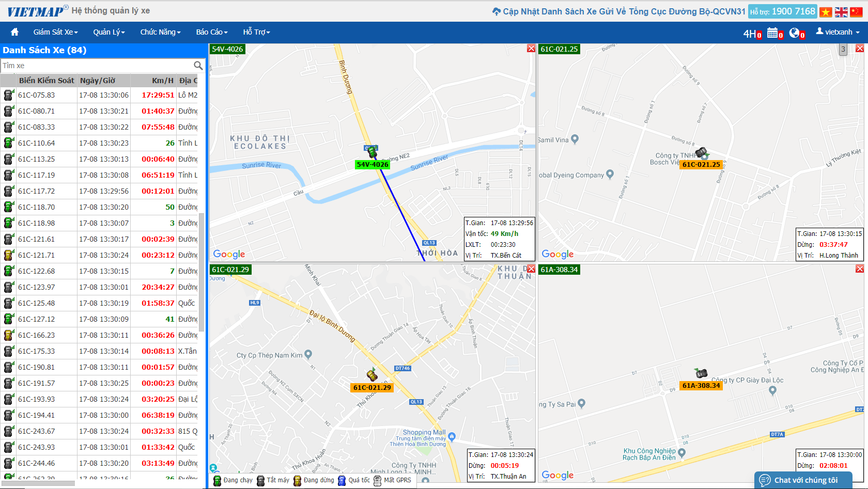Image resolution: width=868 pixels, height=489 pixels.
Task: Open the 4H alerts counter
Action: [x=752, y=34]
